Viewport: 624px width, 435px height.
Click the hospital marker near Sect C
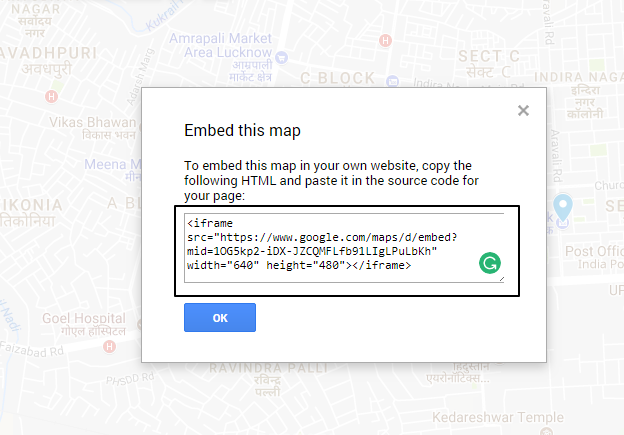coord(385,40)
